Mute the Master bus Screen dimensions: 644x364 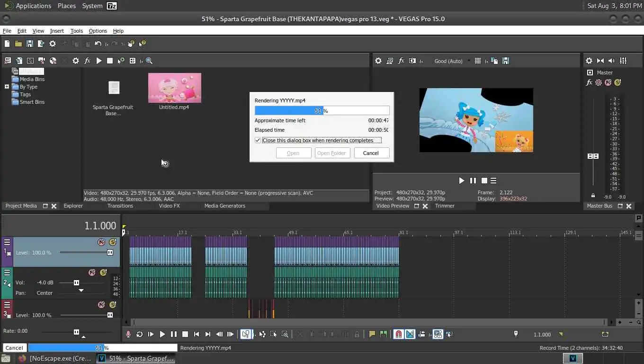[x=608, y=82]
